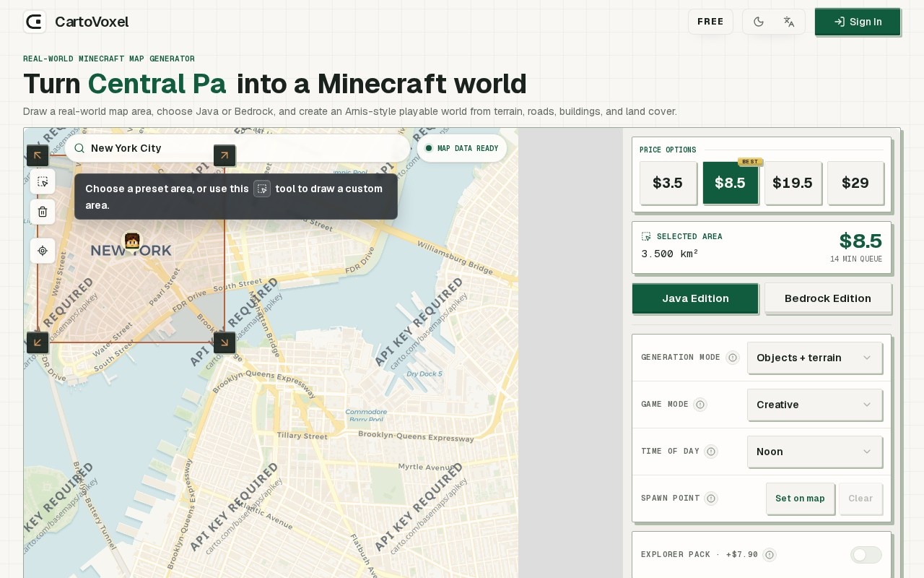Viewport: 924px width, 578px height.
Task: Select the $3.5 price option
Action: coord(668,183)
